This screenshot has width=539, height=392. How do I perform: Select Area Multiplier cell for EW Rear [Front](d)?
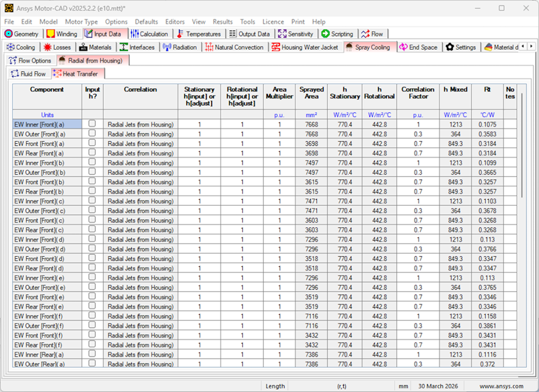tap(279, 268)
